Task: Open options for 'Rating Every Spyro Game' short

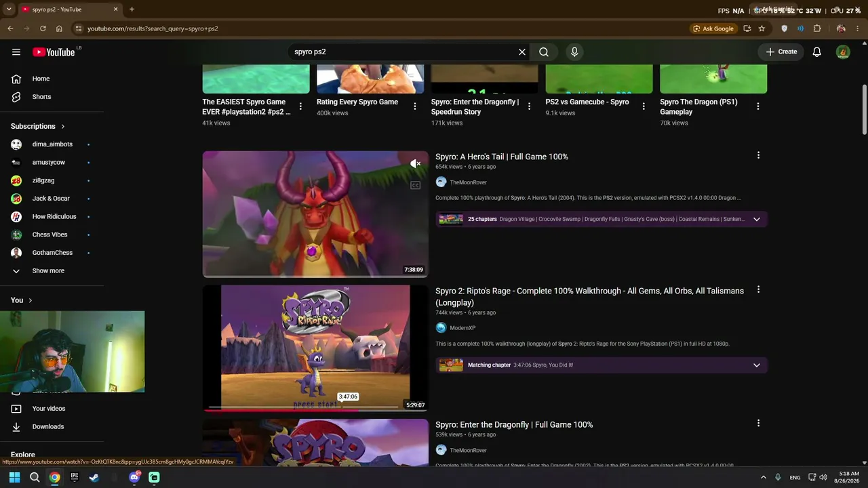Action: pyautogui.click(x=415, y=106)
